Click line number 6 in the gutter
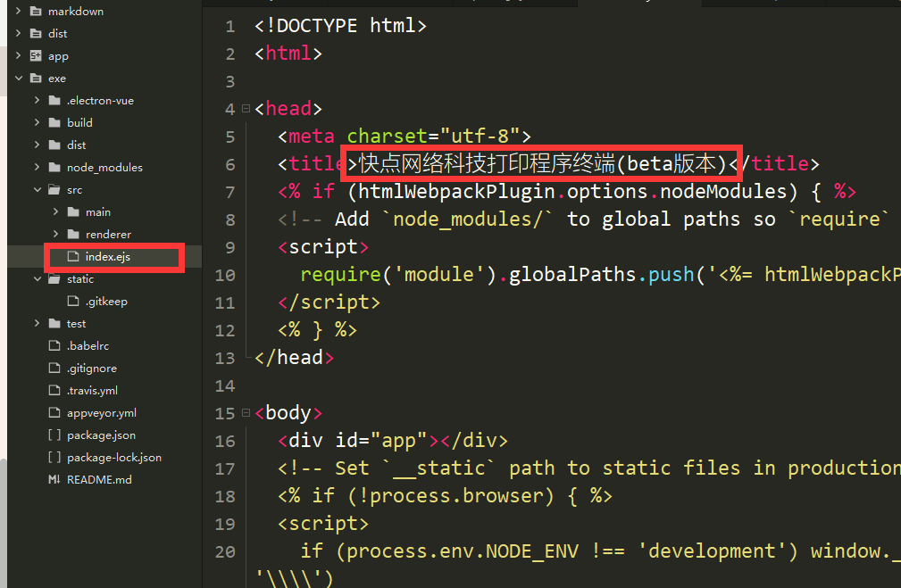Screen dimensions: 901x588 click(x=229, y=165)
